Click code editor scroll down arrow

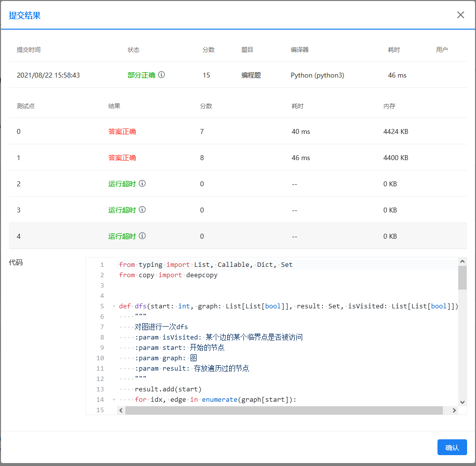click(462, 402)
